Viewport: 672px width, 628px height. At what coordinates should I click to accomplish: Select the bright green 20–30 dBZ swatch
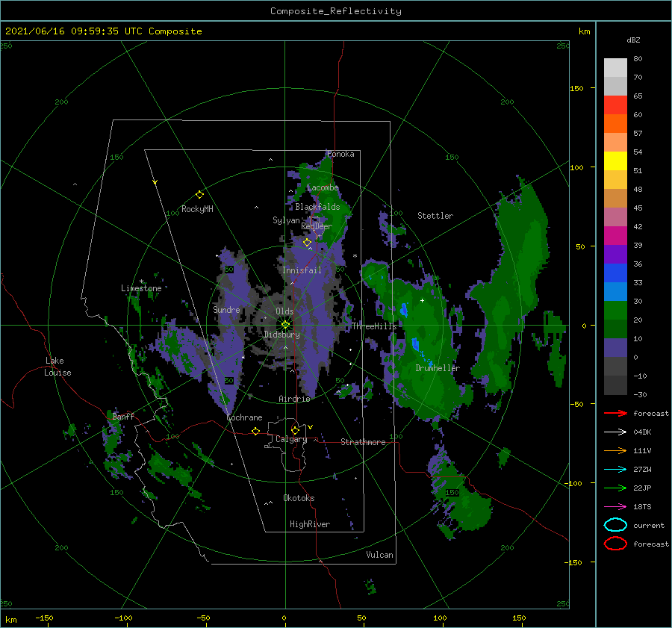(615, 311)
